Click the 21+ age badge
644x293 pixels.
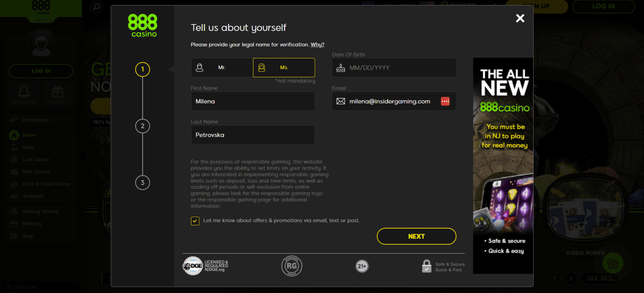tap(362, 266)
